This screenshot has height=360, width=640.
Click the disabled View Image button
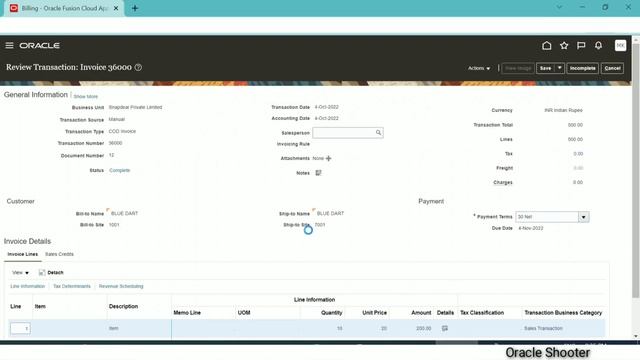[x=518, y=68]
